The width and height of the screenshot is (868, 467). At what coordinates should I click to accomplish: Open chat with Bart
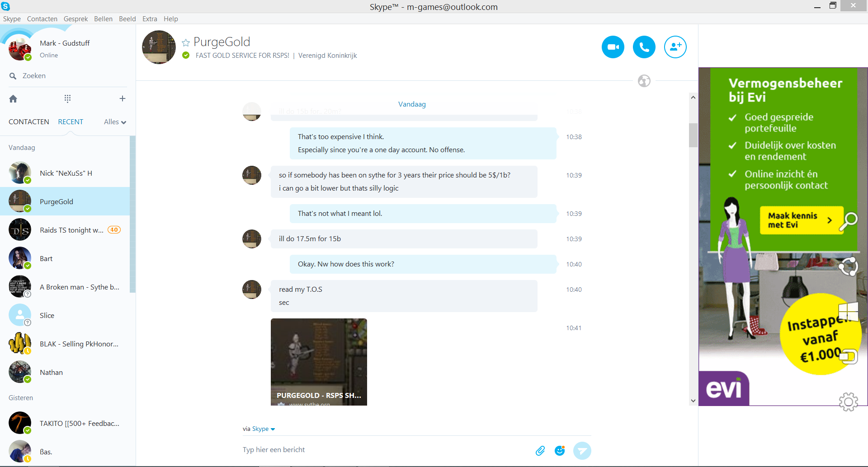[x=65, y=258]
